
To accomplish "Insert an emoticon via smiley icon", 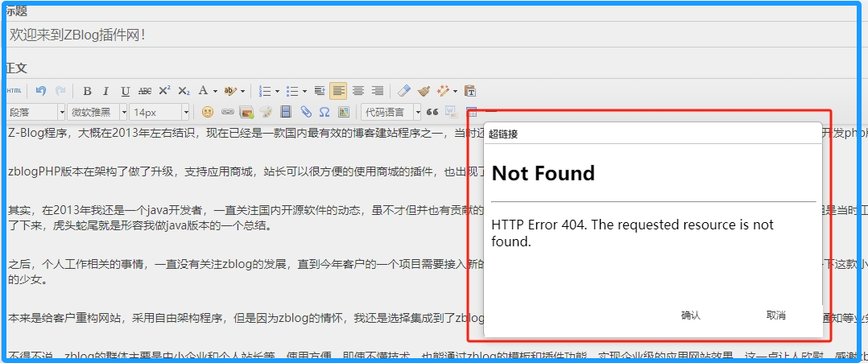I will [208, 112].
